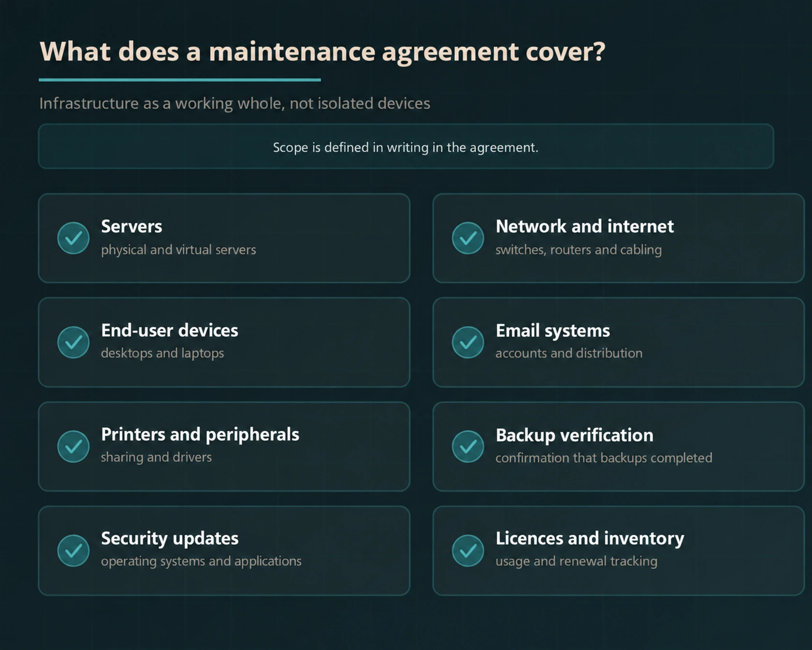Click the 'Scope is defined in writing' banner text
Screen dimensions: 812x650
(x=406, y=148)
